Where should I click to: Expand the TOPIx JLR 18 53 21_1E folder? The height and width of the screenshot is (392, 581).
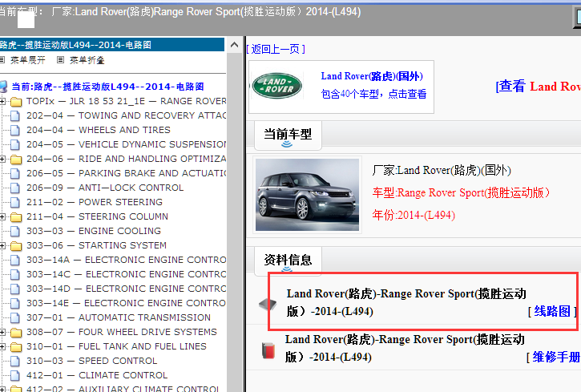(2, 101)
